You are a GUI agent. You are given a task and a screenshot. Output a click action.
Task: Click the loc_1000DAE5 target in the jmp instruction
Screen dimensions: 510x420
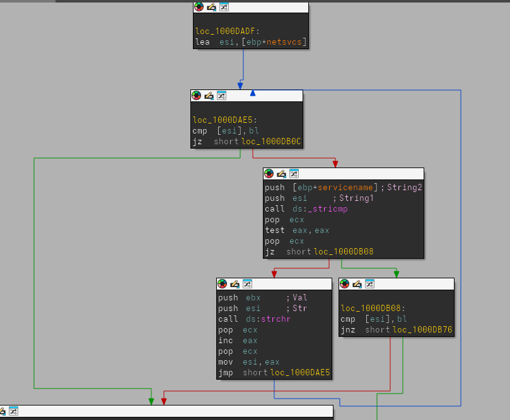tap(300, 373)
